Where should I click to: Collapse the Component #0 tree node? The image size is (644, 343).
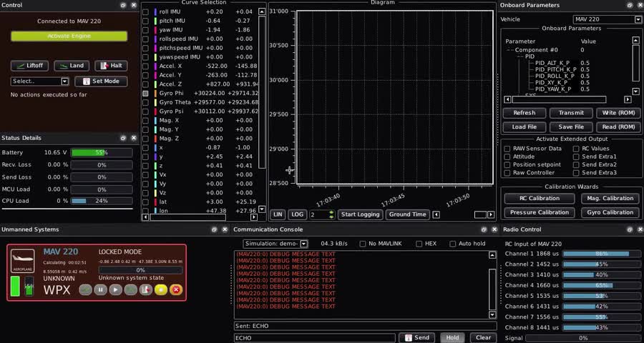point(509,50)
